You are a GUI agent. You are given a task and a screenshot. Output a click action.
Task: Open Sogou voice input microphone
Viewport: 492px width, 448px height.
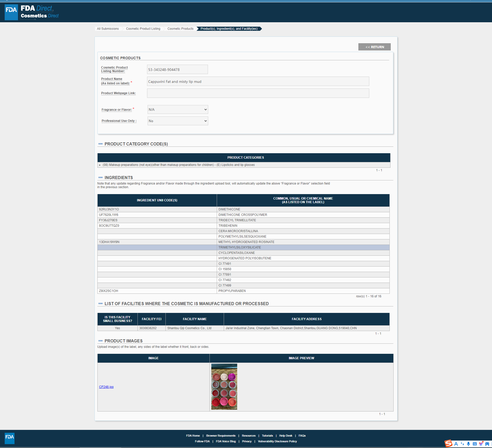click(x=468, y=444)
